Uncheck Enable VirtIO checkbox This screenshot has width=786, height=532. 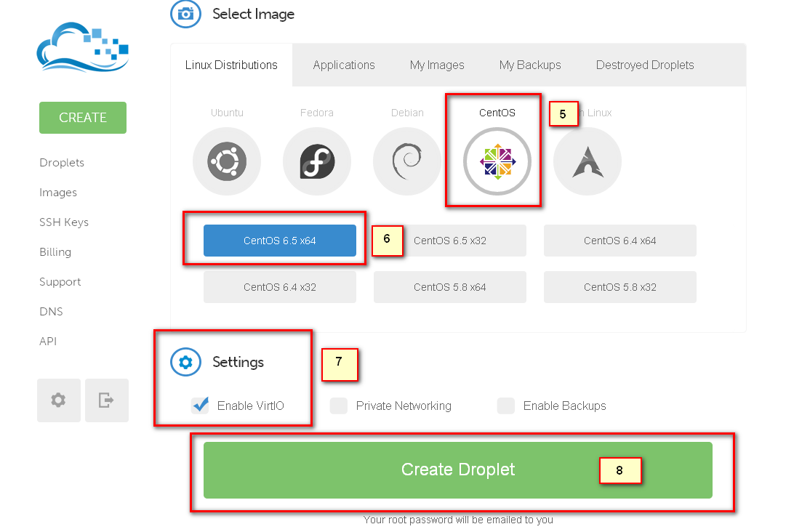click(x=201, y=406)
